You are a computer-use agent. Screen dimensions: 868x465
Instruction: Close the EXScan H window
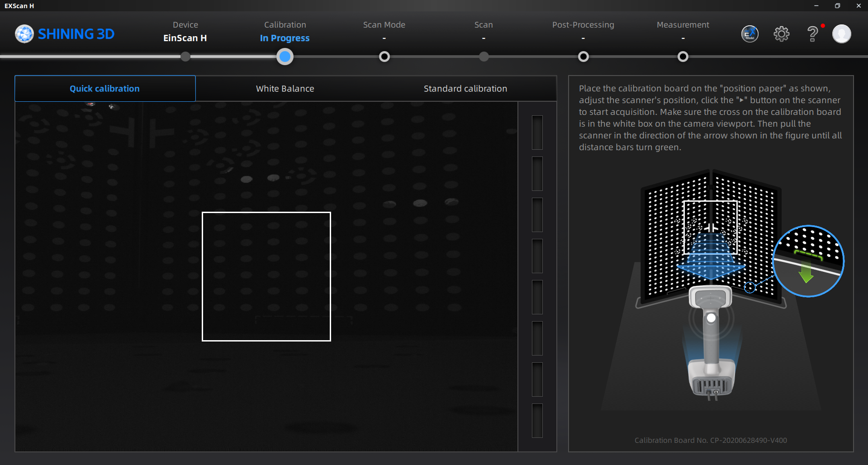[x=858, y=6]
